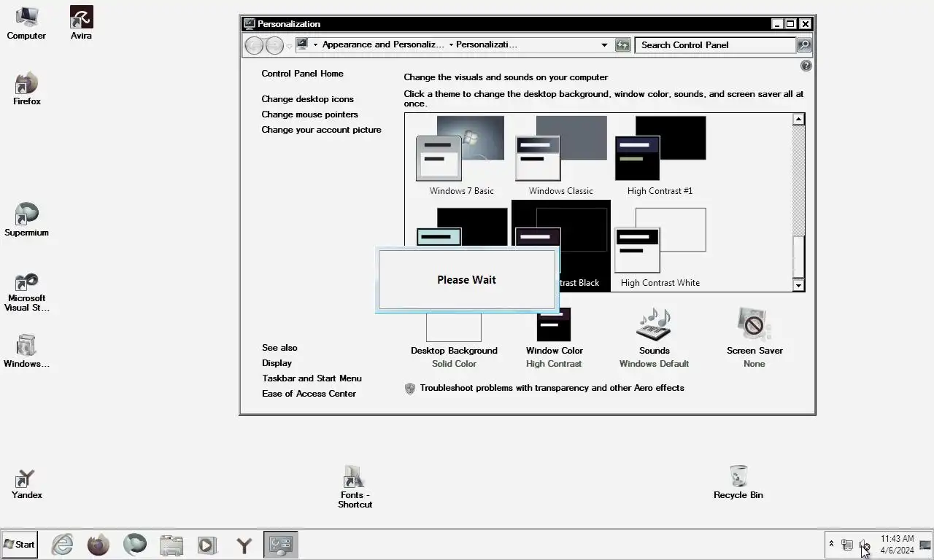Open the volume tray icon
This screenshot has width=934, height=560.
865,545
